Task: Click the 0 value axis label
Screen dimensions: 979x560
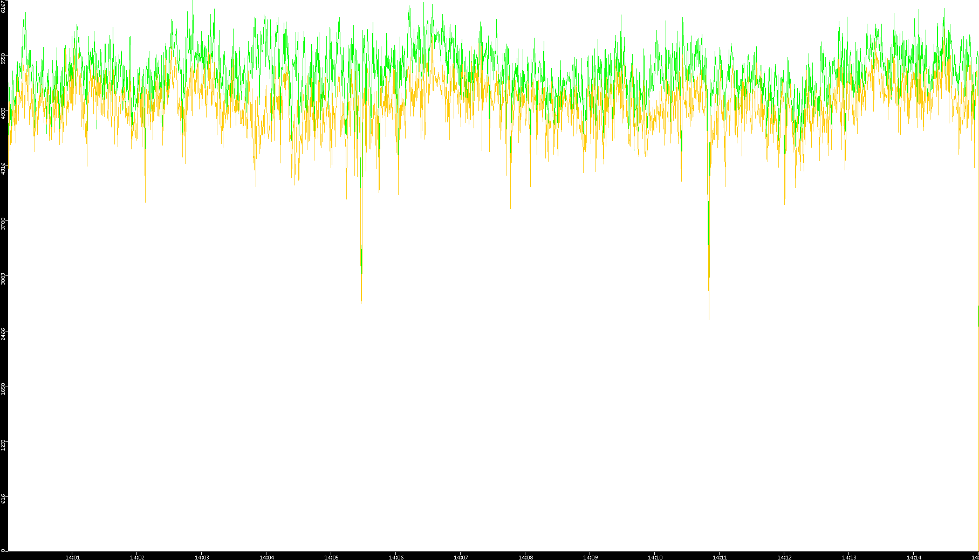Action: point(3,550)
